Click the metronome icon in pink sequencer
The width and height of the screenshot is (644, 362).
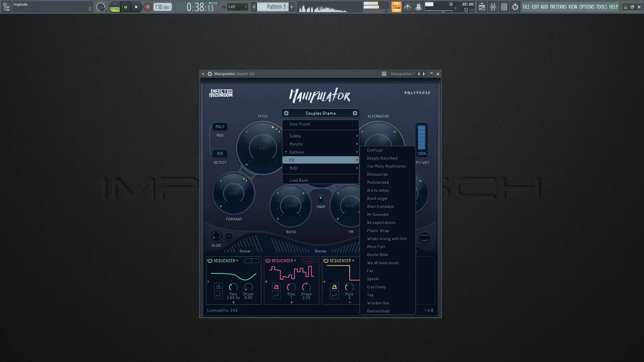coord(276,287)
